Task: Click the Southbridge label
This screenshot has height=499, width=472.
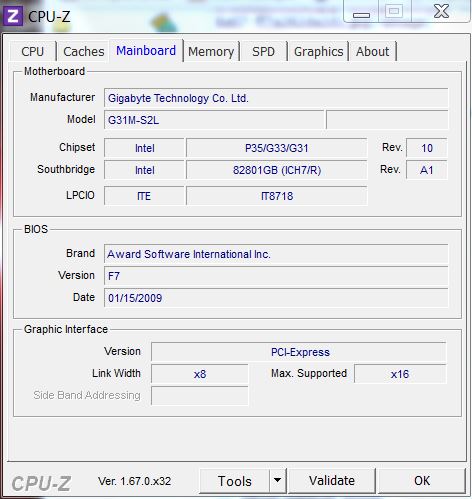Action: (x=66, y=169)
